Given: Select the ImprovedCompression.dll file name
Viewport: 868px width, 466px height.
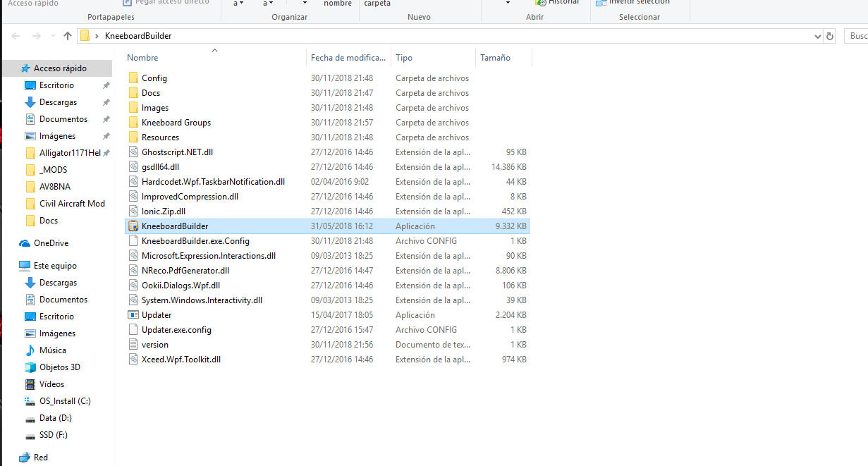Looking at the screenshot, I should tap(190, 197).
